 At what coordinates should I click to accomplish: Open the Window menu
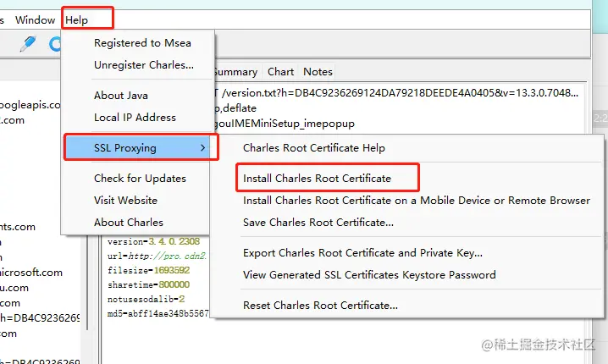coord(35,19)
